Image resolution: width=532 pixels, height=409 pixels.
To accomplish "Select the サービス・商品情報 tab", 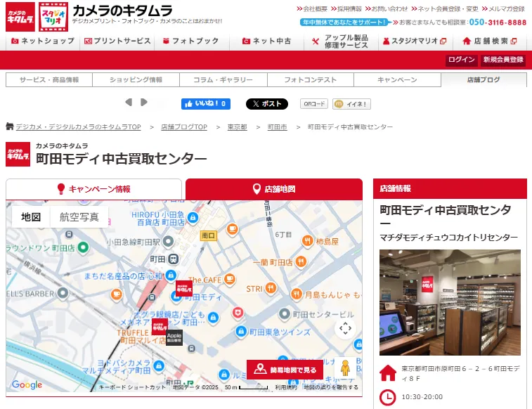I will coord(49,79).
